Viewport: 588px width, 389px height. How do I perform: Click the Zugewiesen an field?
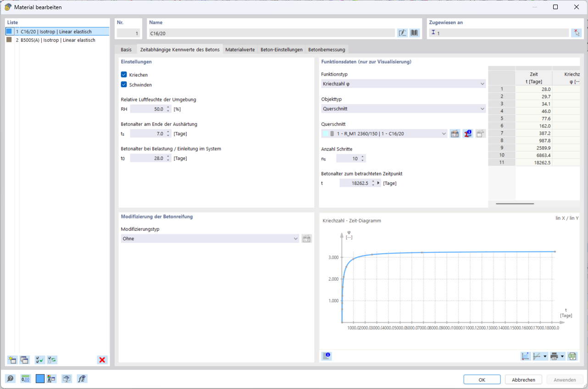[x=499, y=33]
